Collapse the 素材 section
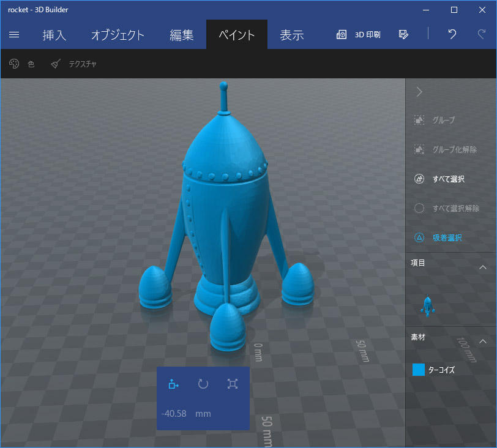 click(x=482, y=341)
